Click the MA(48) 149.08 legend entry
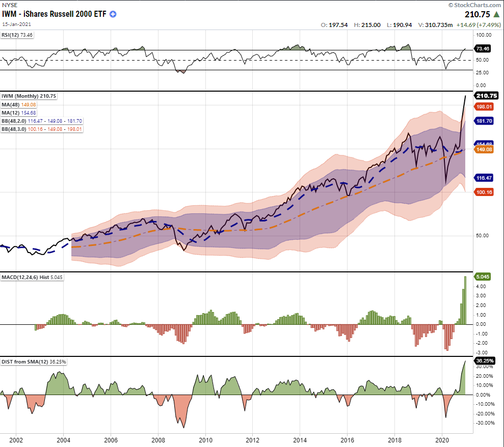Screen dimensions: 504x447 click(19, 105)
